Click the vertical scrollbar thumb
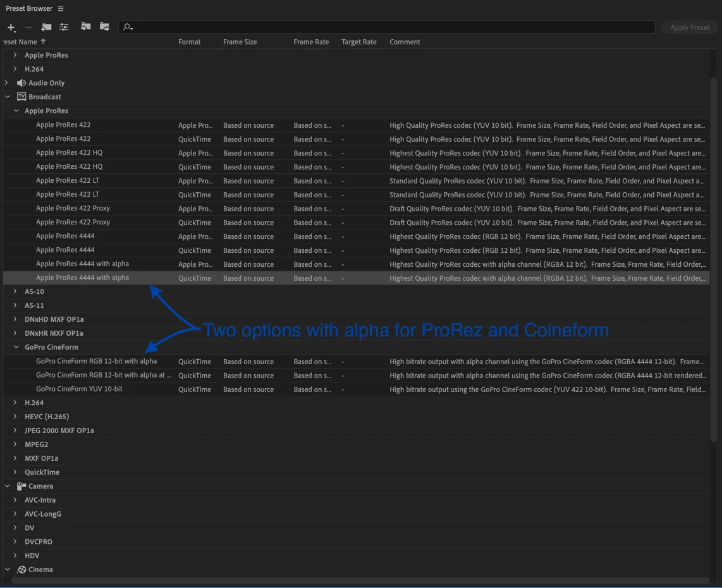Screen dimensions: 722x588 [x=713, y=259]
